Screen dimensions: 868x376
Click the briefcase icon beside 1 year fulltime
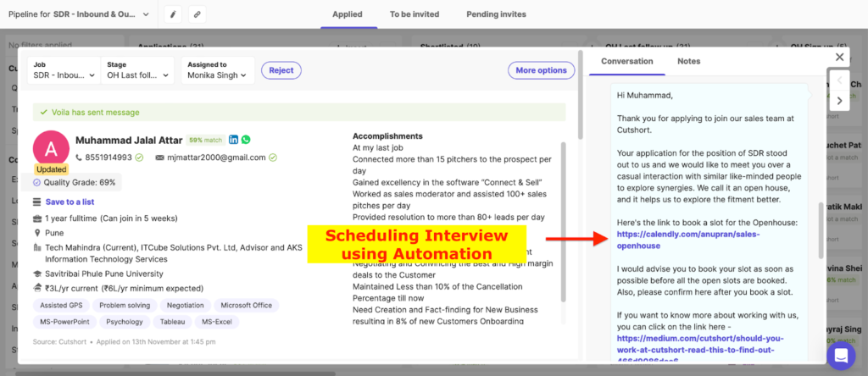37,218
